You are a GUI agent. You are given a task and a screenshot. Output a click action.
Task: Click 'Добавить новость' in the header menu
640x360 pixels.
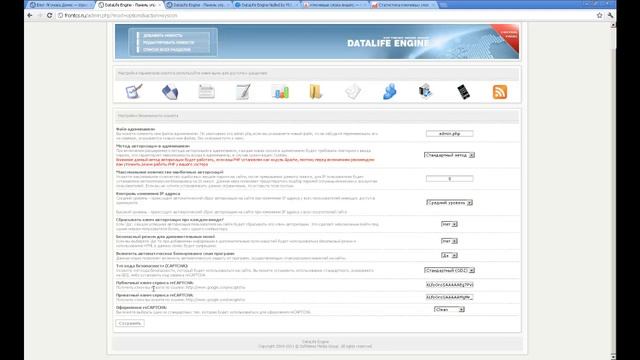(x=162, y=36)
